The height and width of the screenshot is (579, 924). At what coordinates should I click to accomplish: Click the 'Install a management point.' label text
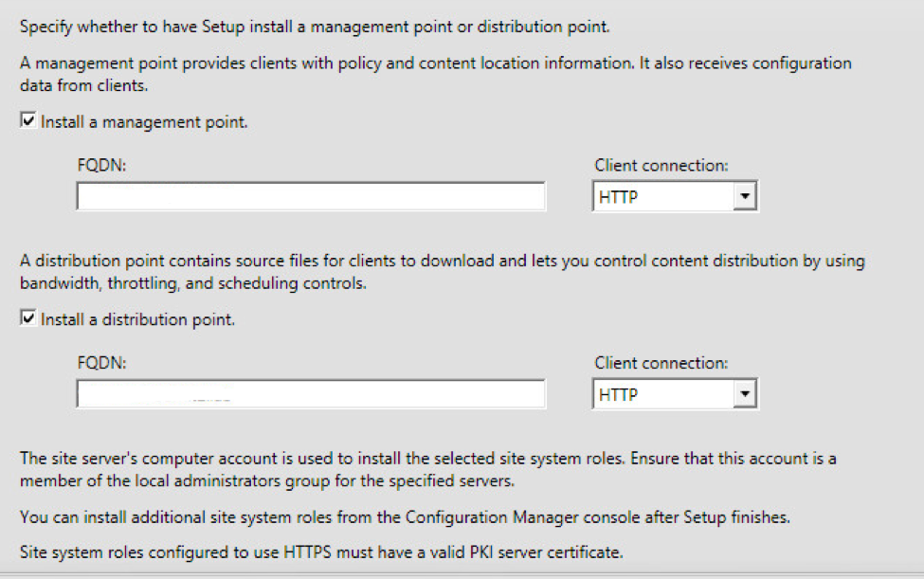pyautogui.click(x=144, y=122)
